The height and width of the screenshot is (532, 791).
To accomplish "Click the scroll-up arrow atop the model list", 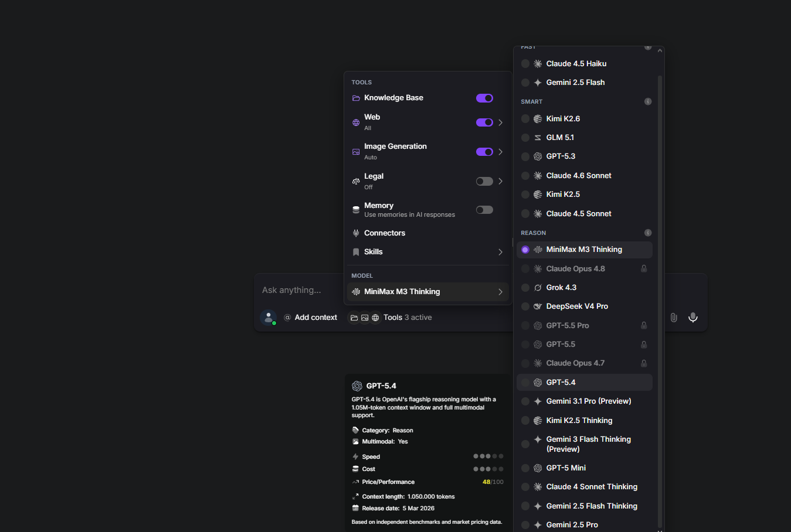I will tap(660, 51).
